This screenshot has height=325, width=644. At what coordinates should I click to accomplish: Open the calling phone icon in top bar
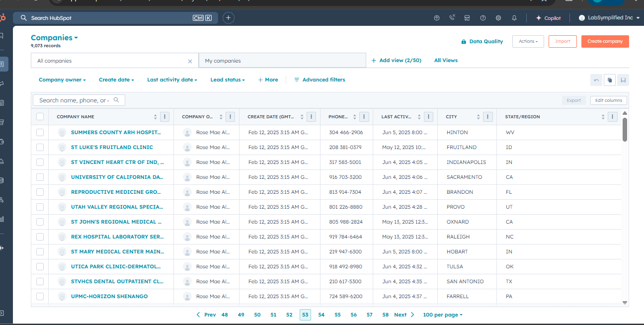(x=452, y=18)
